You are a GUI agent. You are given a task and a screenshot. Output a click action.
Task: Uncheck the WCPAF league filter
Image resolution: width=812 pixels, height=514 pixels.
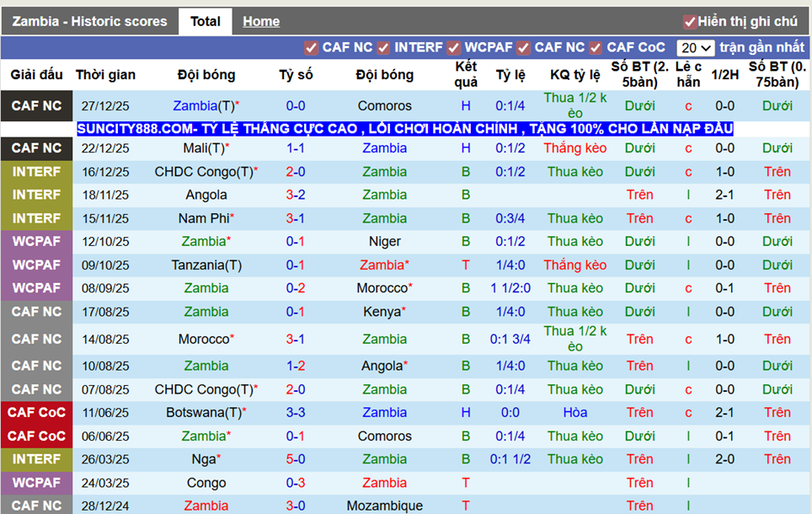pyautogui.click(x=454, y=48)
